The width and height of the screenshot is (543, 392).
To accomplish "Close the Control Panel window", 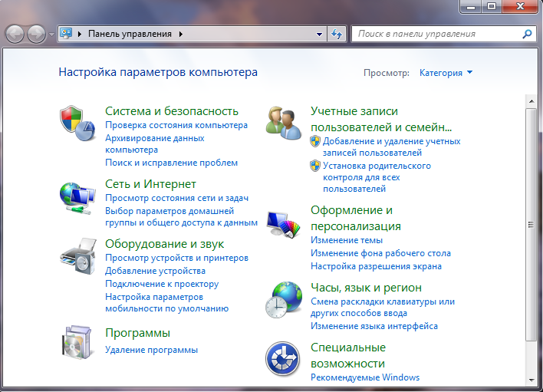I will point(520,6).
